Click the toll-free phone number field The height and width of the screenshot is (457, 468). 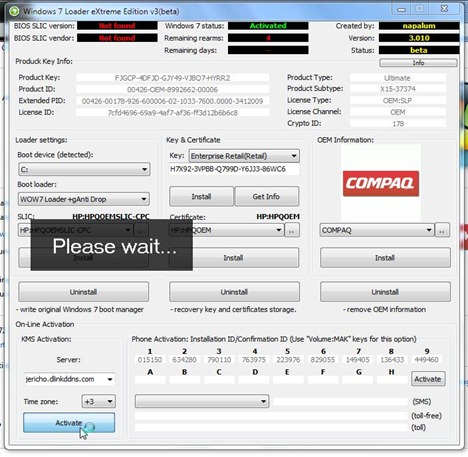(x=271, y=415)
